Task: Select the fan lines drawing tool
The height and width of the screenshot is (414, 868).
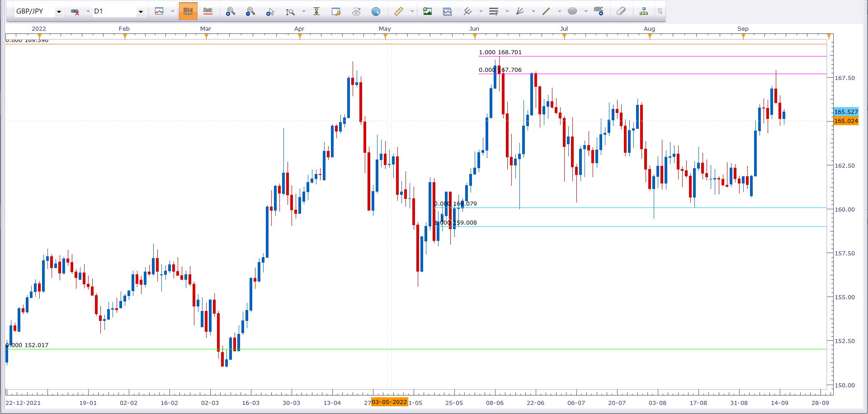Action: tap(520, 11)
